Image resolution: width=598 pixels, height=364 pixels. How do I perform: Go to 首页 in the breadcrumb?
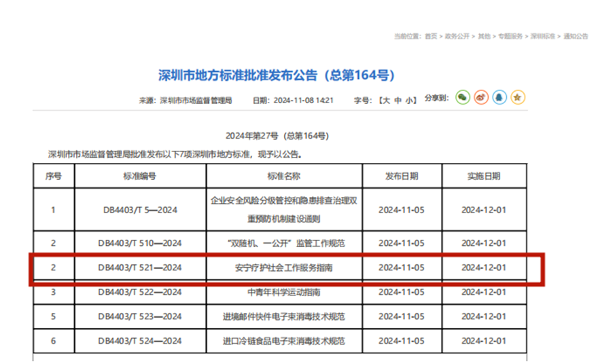point(431,37)
